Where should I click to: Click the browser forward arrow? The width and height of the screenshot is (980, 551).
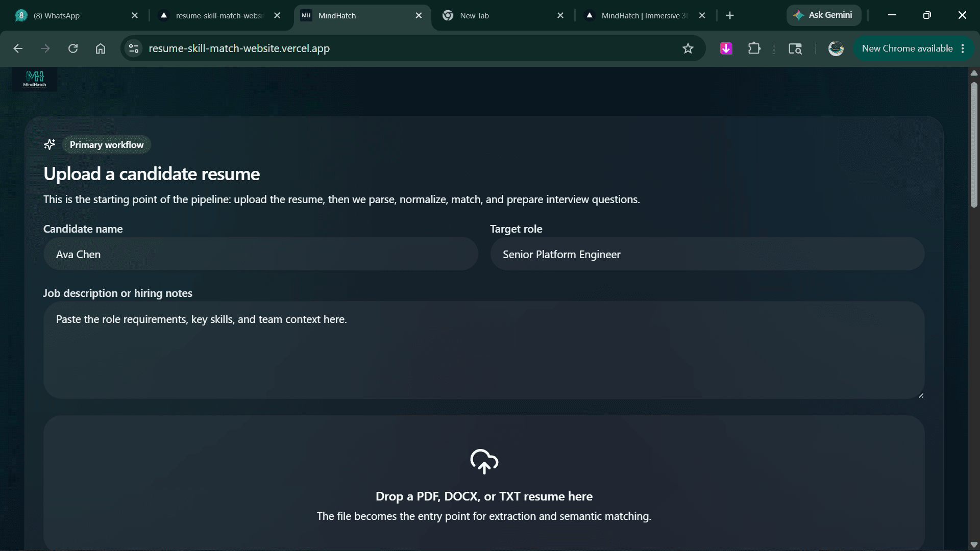[45, 48]
